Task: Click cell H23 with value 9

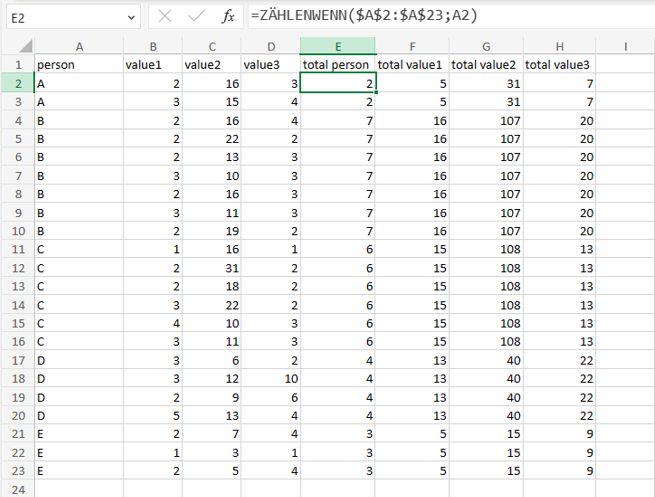Action: (559, 471)
